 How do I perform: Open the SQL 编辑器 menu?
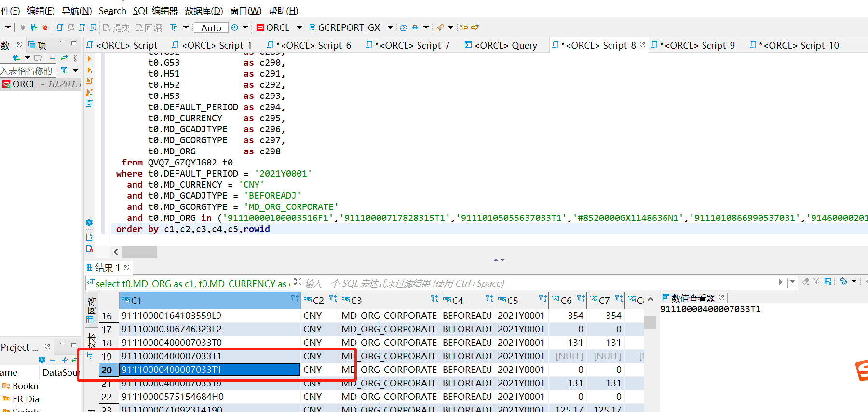155,11
